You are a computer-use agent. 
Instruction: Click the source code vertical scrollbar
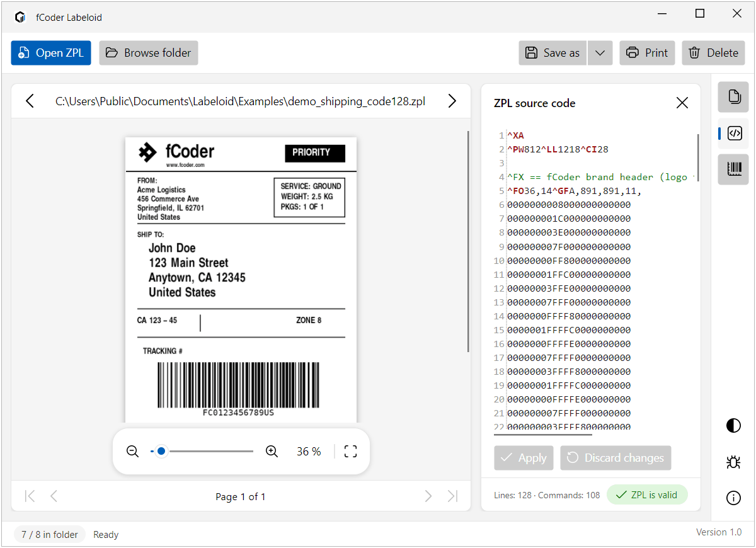pos(698,157)
